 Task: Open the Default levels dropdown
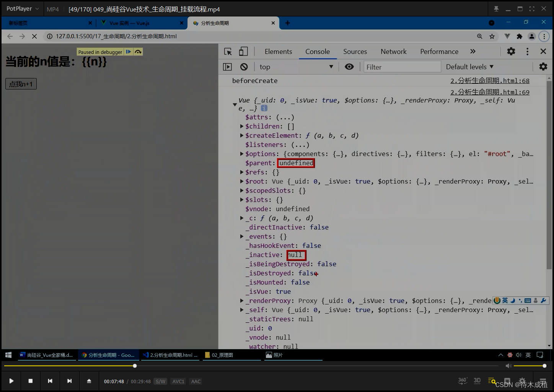[x=469, y=67]
